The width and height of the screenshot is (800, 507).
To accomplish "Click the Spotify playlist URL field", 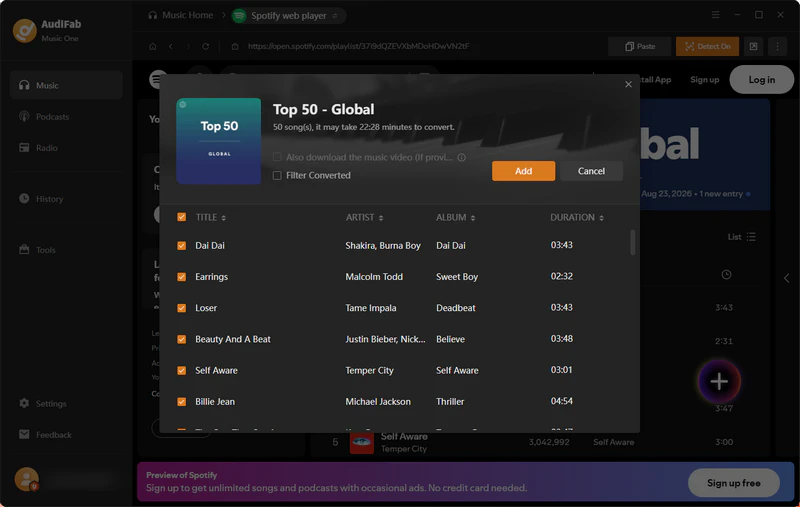I will click(x=358, y=46).
